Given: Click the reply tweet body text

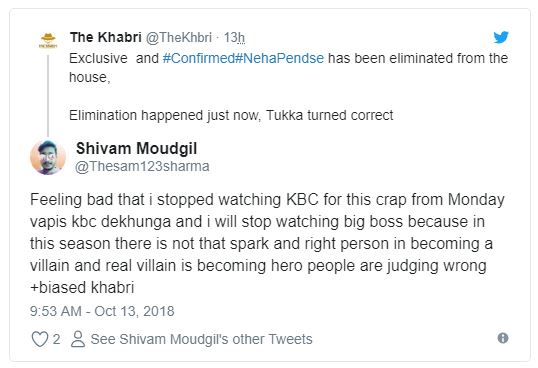Looking at the screenshot, I should (267, 244).
